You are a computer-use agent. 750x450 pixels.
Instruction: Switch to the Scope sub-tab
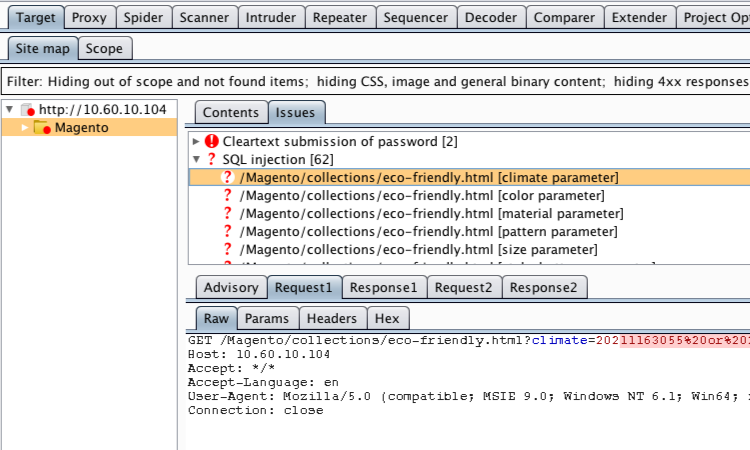pos(104,49)
